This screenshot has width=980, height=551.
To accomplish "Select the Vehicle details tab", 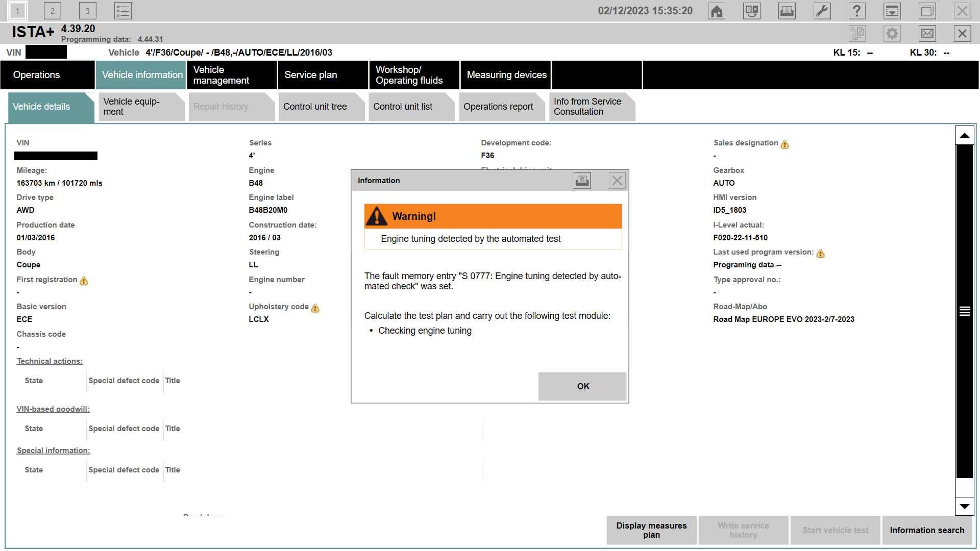I will (51, 107).
